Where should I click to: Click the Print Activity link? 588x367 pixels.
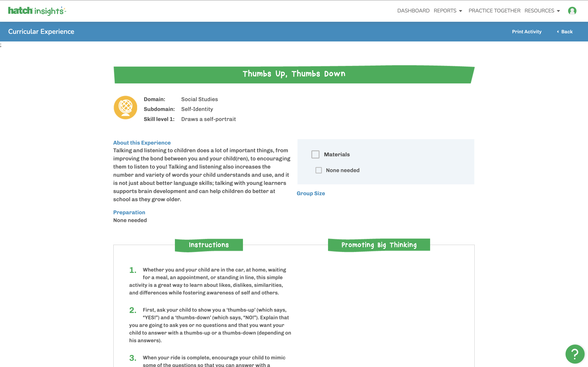click(x=527, y=32)
